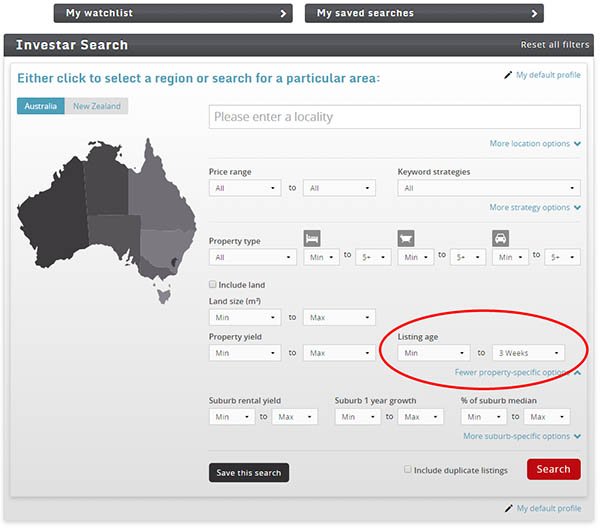This screenshot has width=600, height=531.
Task: Click the My saved searches arrow icon
Action: point(534,14)
